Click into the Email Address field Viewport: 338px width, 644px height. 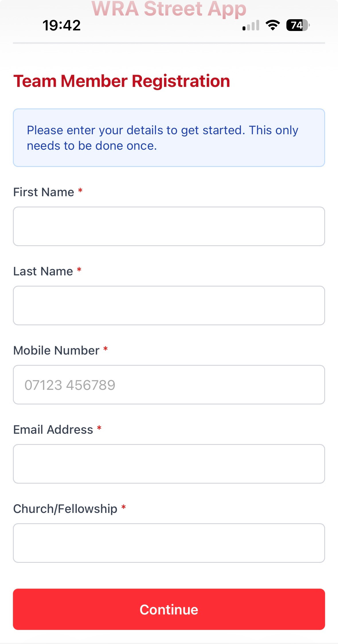click(x=169, y=464)
